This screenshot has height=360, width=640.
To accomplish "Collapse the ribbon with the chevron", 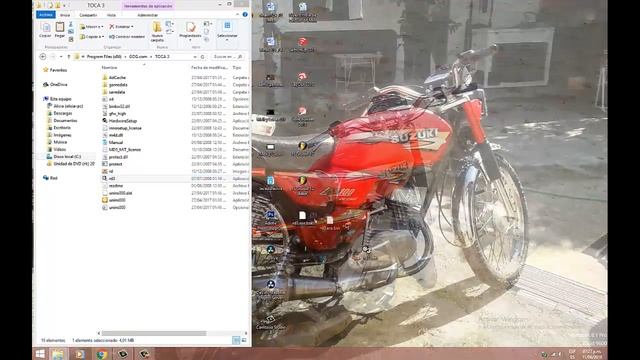I will [x=238, y=14].
